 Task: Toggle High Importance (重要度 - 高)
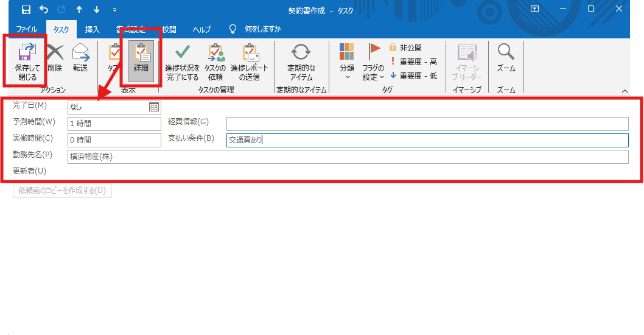click(x=413, y=62)
